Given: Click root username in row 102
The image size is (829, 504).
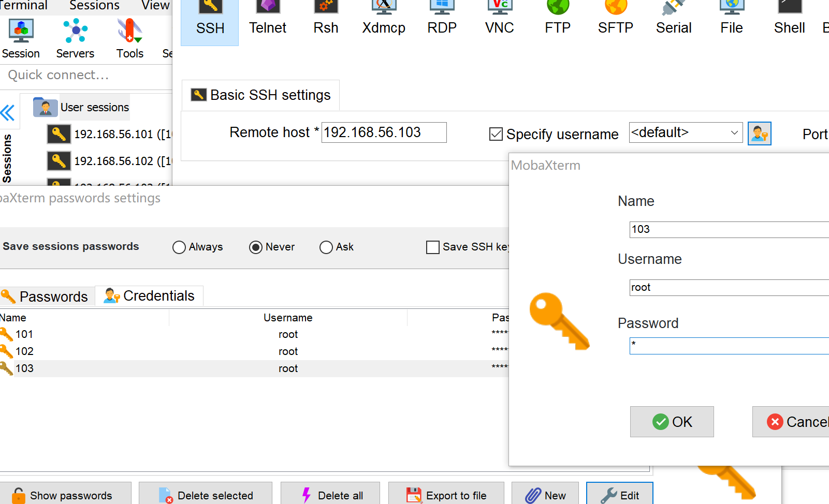Looking at the screenshot, I should (288, 351).
